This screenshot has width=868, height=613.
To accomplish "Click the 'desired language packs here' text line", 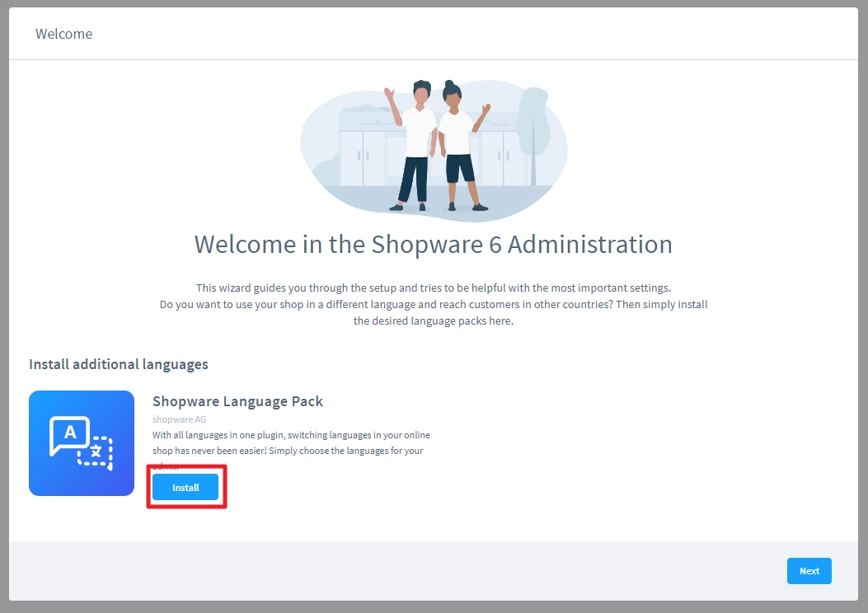I will coord(433,321).
